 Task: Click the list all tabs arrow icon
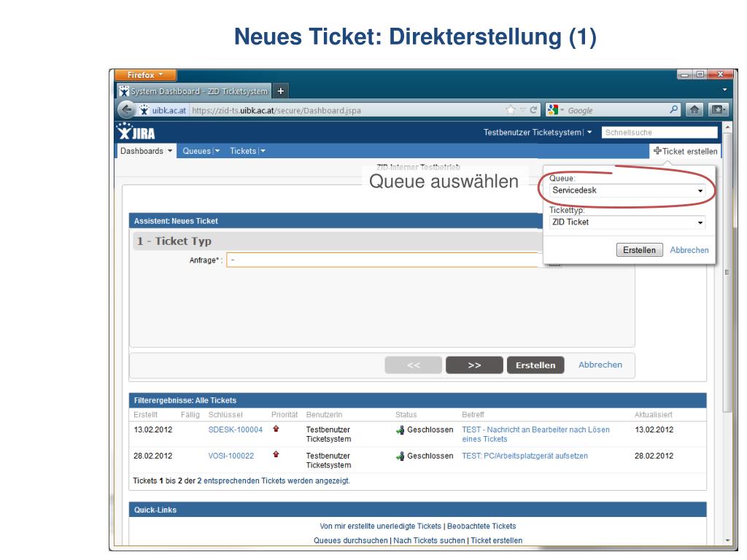point(724,90)
